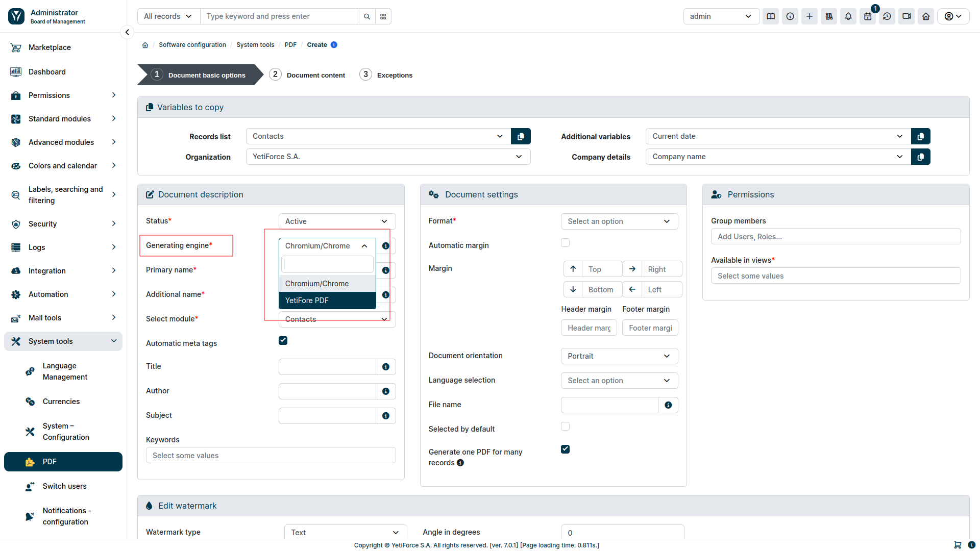Go to Exceptions step
Viewport: 980px width, 551px height.
(x=386, y=75)
